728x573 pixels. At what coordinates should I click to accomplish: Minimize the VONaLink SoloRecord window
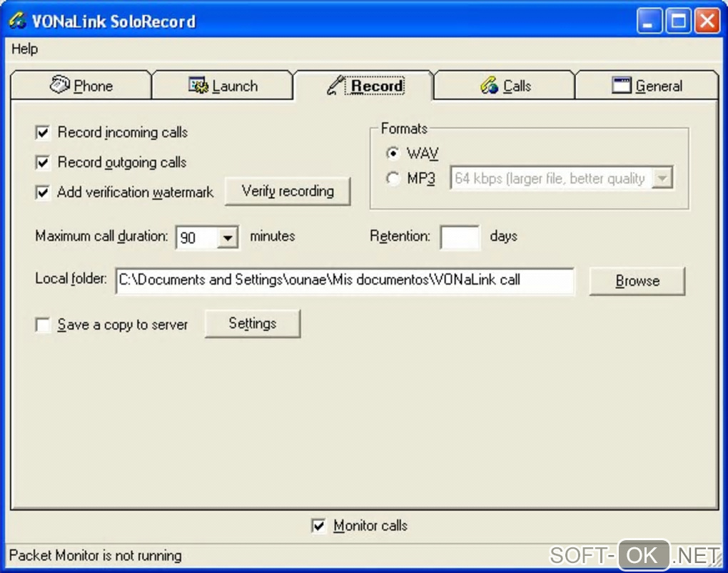649,21
